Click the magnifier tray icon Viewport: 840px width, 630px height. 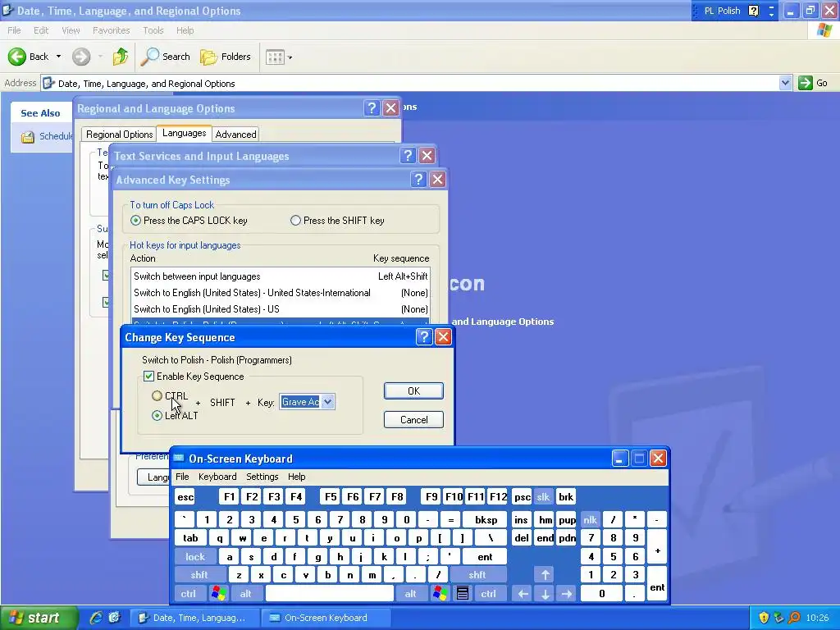(794, 618)
